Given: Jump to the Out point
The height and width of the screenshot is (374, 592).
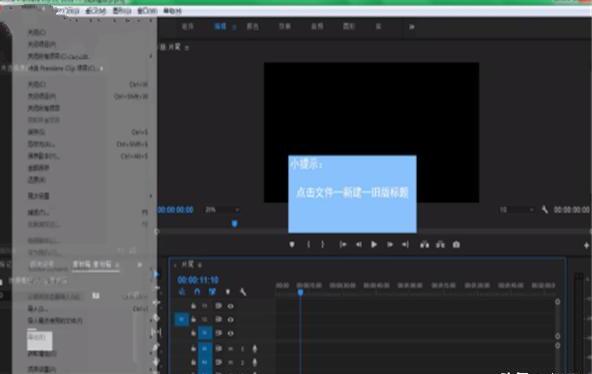Looking at the screenshot, I should [x=405, y=245].
